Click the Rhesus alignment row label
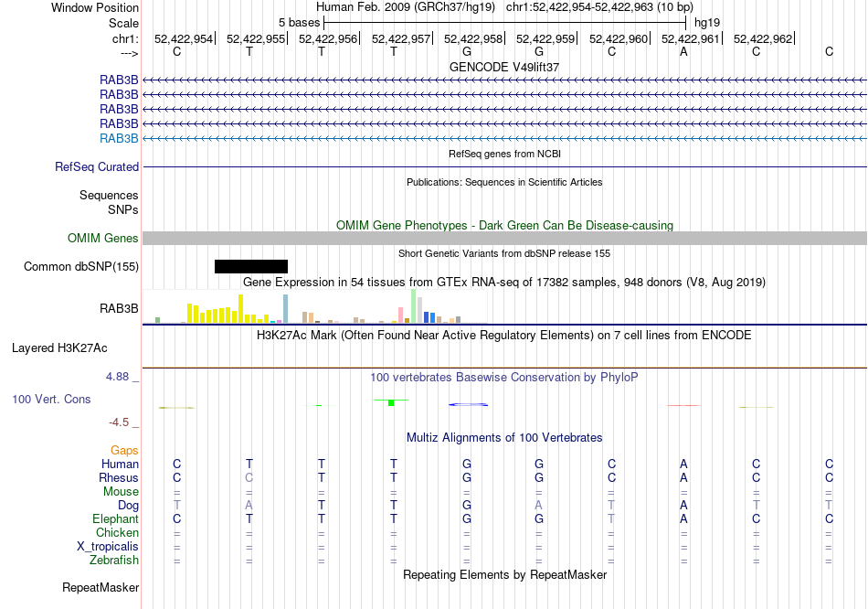Image resolution: width=868 pixels, height=609 pixels. (x=119, y=477)
